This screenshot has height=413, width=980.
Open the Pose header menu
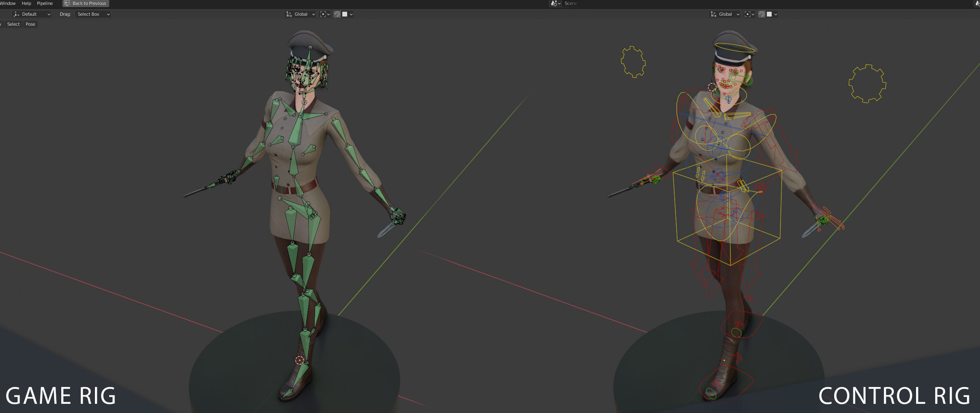pos(30,24)
